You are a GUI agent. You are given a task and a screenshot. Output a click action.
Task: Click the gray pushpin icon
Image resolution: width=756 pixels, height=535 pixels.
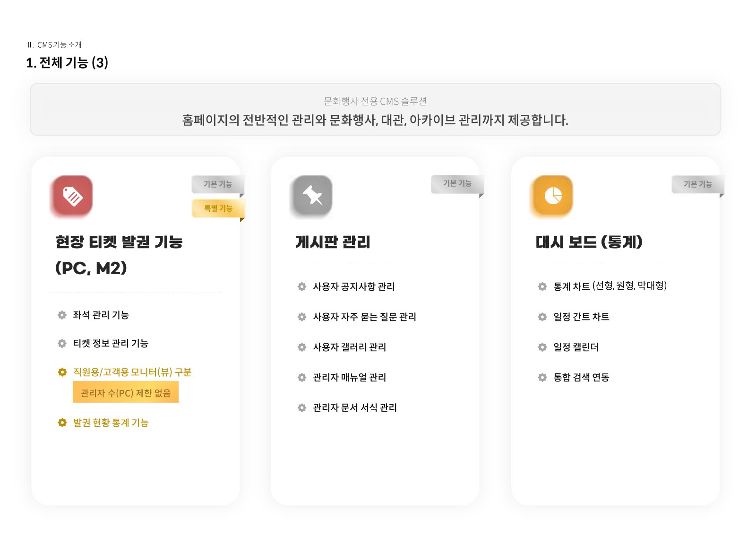(312, 196)
